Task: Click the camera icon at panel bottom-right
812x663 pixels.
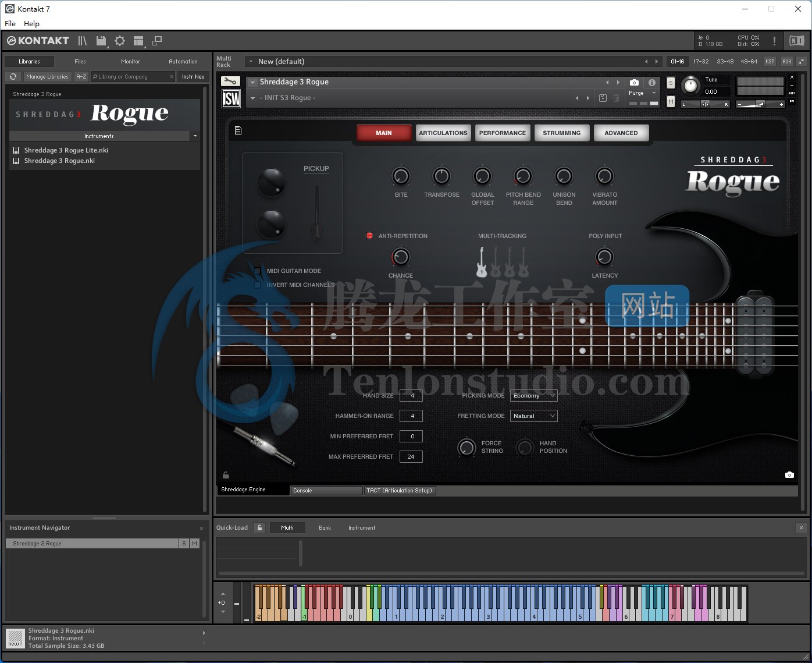Action: tap(789, 475)
